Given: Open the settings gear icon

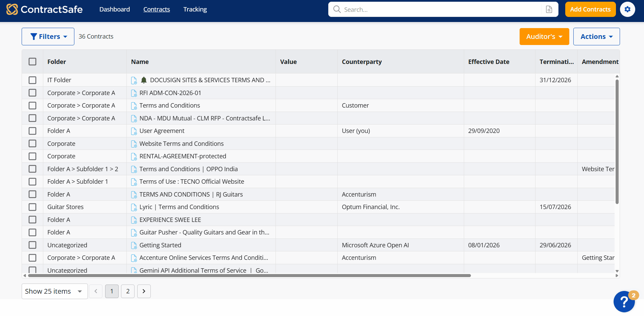Looking at the screenshot, I should click(x=627, y=9).
